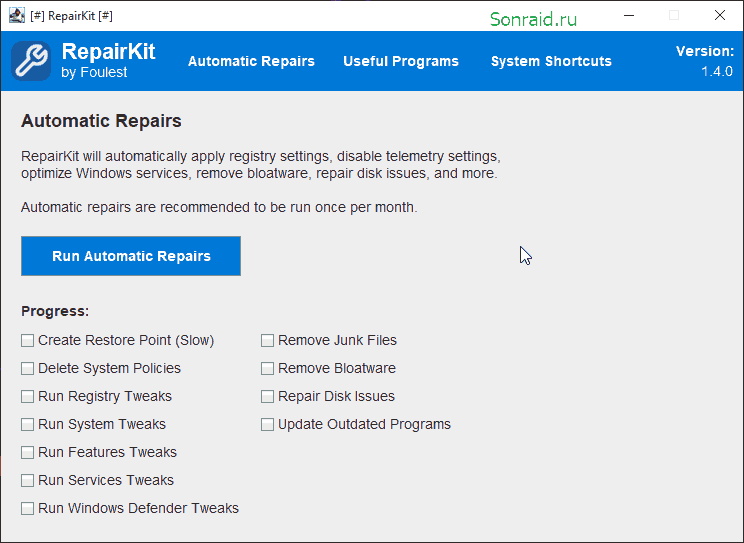Click the RepairKit title in the header
The width and height of the screenshot is (744, 543).
tap(108, 51)
